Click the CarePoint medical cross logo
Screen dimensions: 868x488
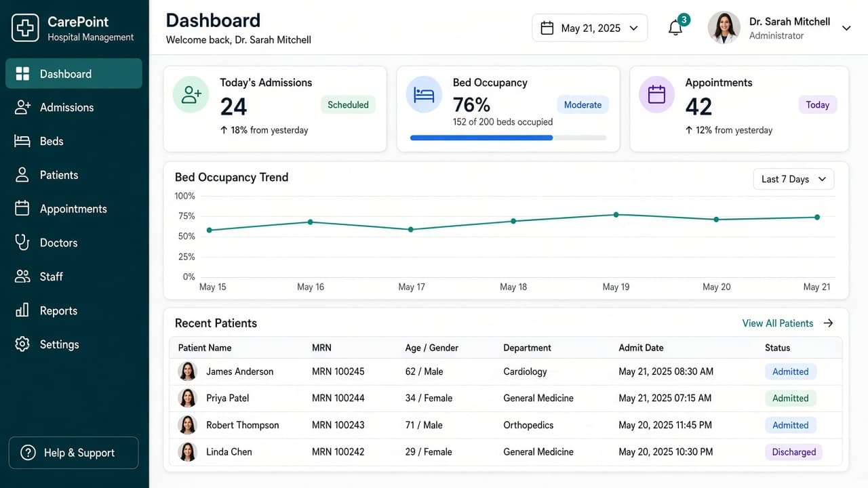pos(25,28)
